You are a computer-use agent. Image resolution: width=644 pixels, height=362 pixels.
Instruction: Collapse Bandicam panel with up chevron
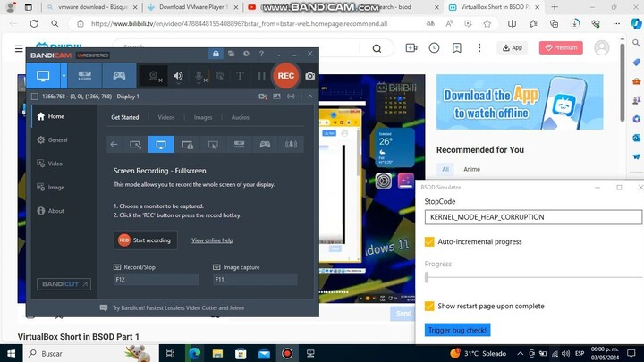coord(310,97)
